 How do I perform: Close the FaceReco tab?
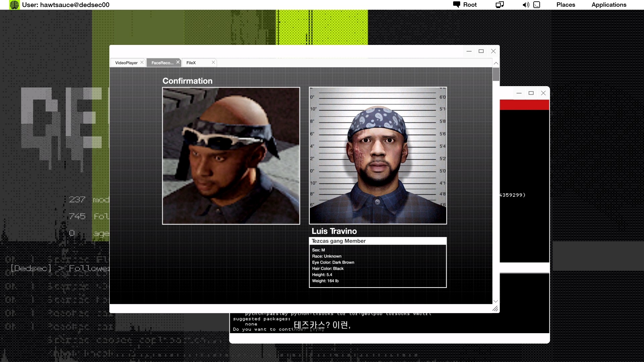click(x=178, y=62)
